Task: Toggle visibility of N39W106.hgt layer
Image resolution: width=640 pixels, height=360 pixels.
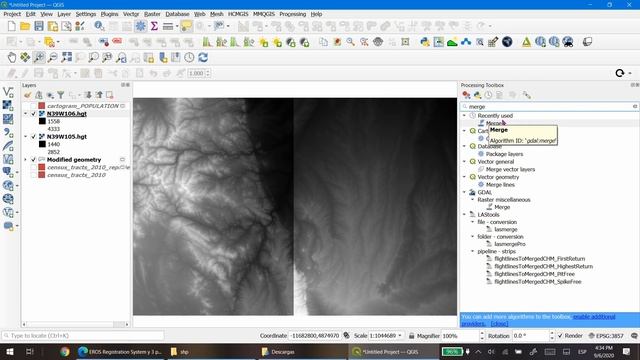Action: tap(34, 114)
